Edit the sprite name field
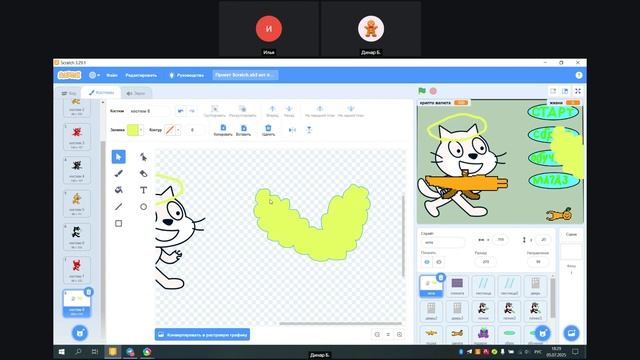 pos(443,242)
